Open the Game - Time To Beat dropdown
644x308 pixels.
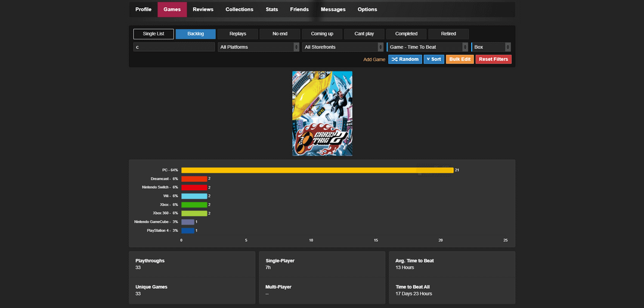tap(428, 47)
